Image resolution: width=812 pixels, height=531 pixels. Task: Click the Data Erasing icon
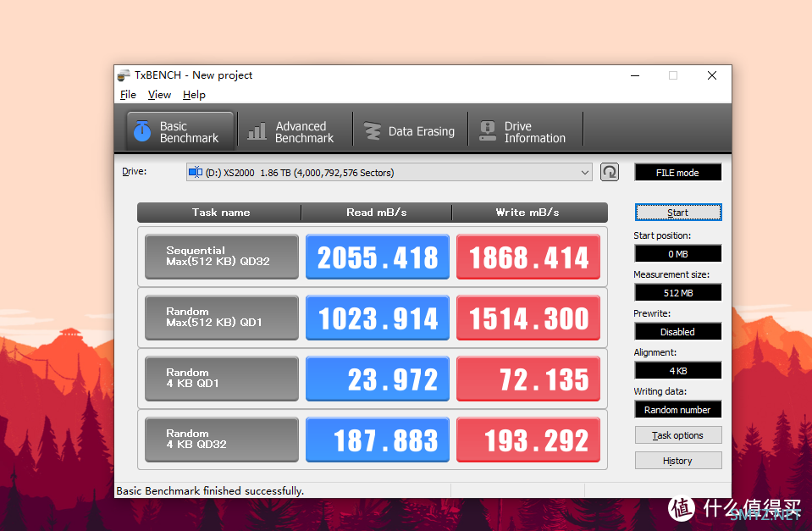click(372, 131)
